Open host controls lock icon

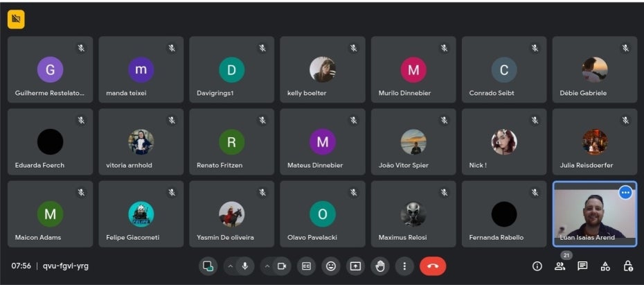click(x=628, y=266)
